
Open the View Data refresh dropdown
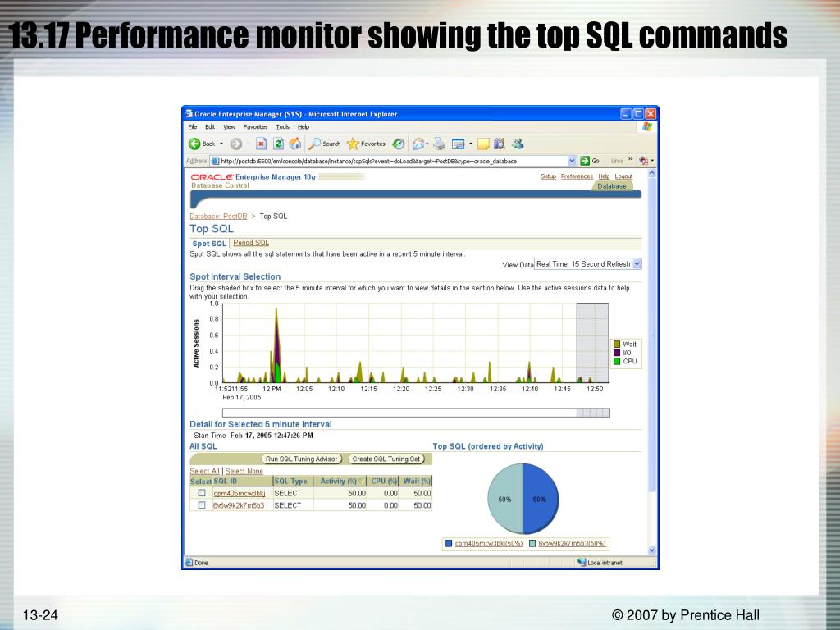(637, 264)
